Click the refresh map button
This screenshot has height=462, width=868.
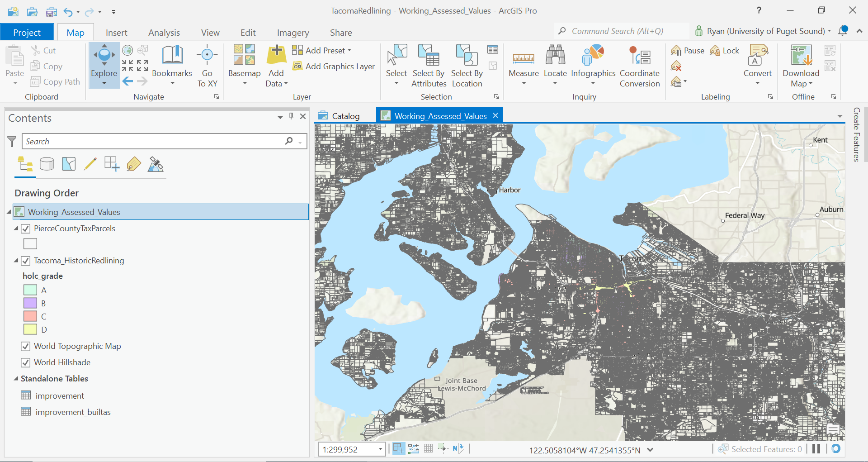point(836,448)
